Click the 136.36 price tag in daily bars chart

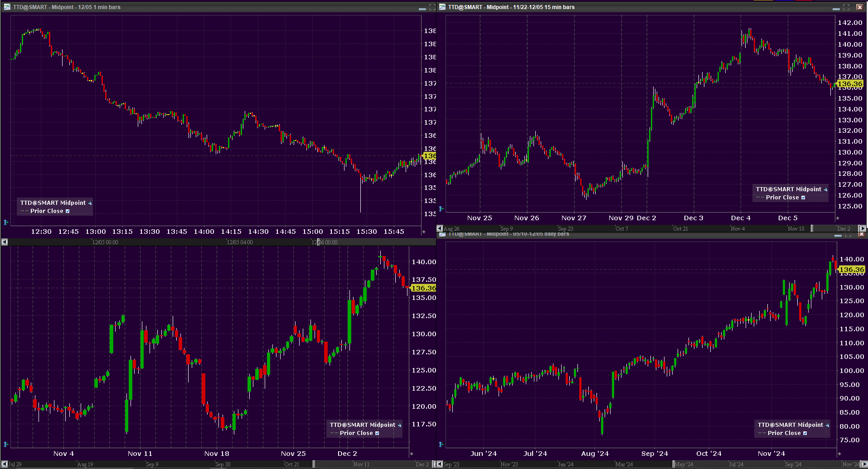pos(851,270)
